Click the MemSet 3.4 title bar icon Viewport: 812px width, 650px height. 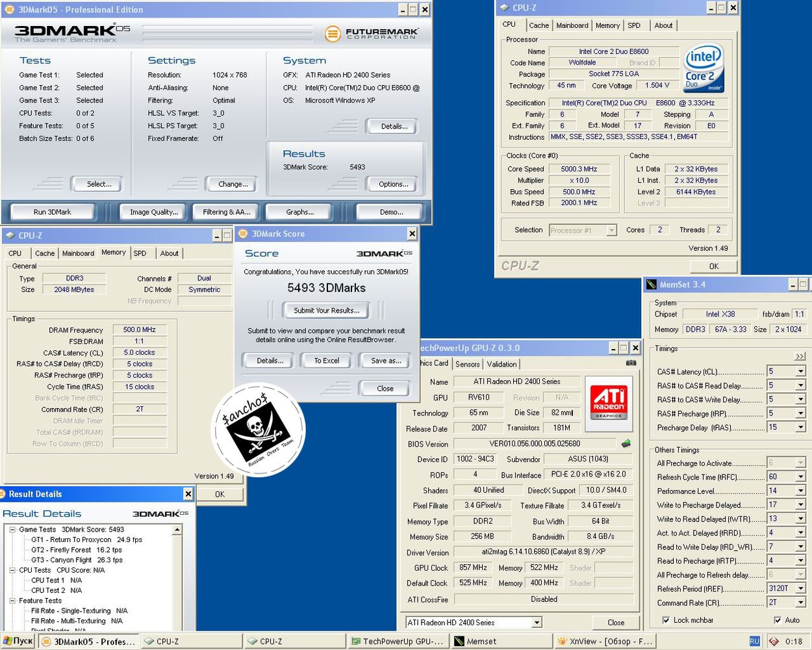[652, 284]
